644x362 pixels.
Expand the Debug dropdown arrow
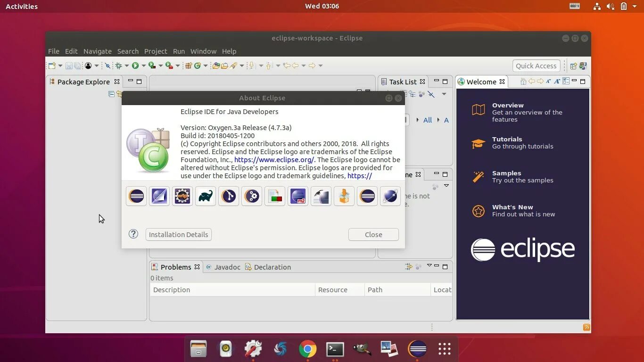point(126,66)
